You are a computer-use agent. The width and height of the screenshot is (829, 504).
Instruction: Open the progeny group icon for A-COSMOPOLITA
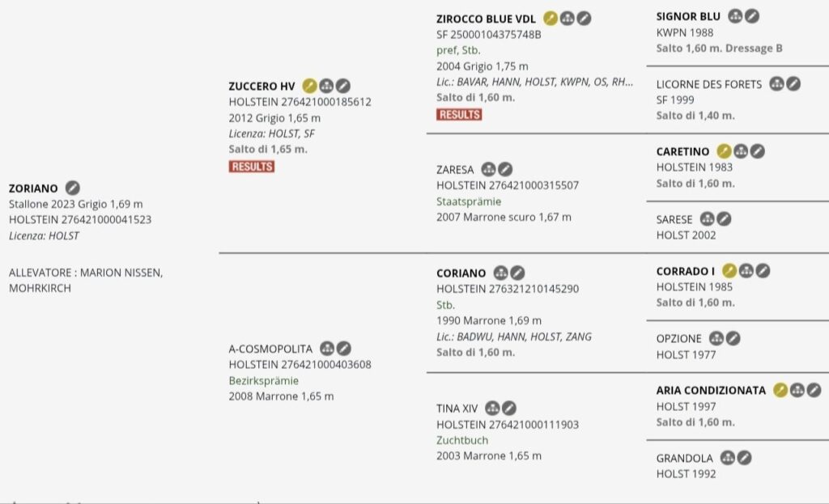coord(327,349)
